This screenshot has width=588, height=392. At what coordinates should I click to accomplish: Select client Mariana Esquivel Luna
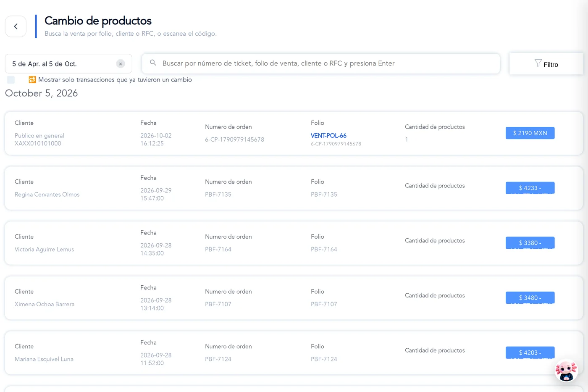pyautogui.click(x=44, y=359)
